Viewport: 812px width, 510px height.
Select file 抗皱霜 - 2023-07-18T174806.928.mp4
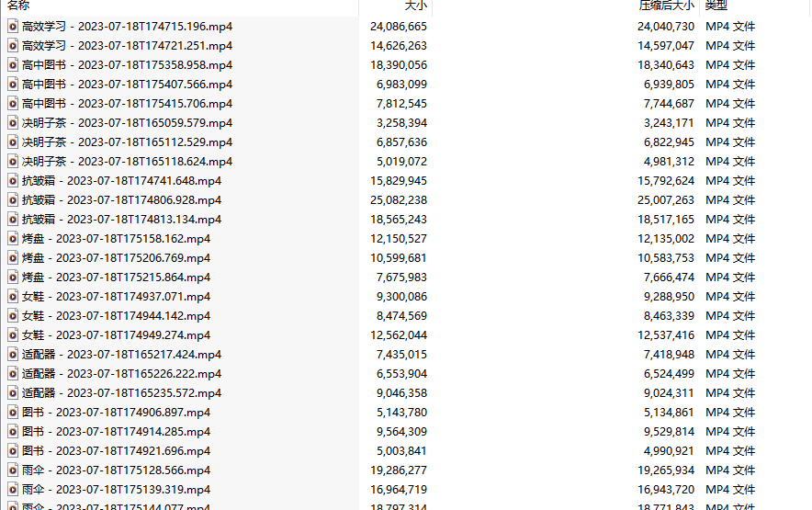pyautogui.click(x=121, y=200)
